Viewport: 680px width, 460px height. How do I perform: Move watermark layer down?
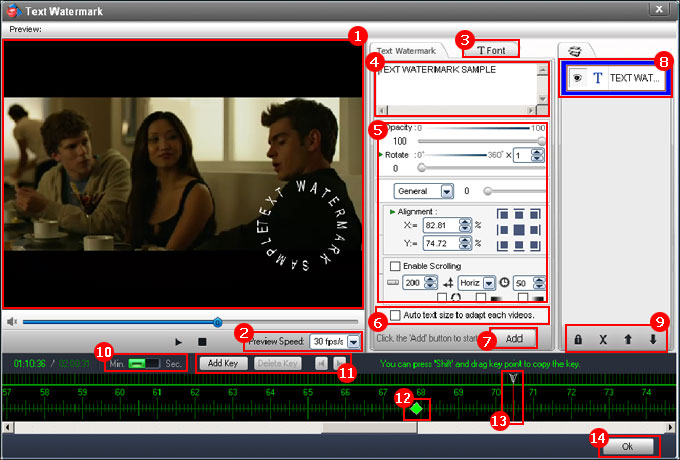653,339
